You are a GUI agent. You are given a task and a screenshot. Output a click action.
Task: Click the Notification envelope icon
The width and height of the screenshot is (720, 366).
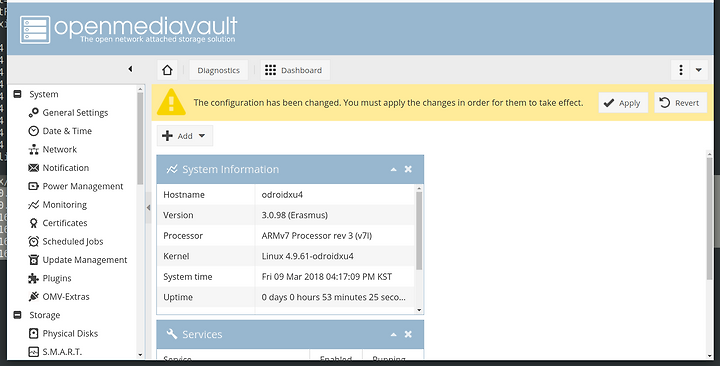pyautogui.click(x=34, y=168)
